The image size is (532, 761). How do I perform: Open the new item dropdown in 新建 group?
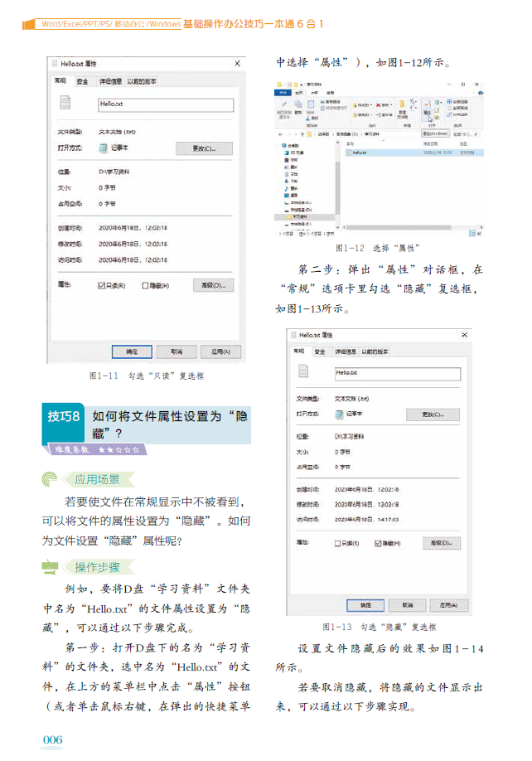coord(414,101)
